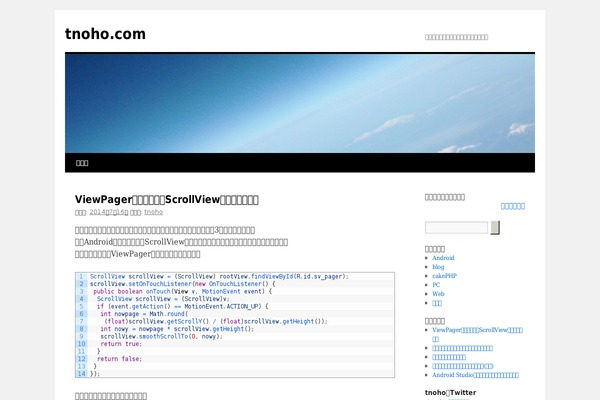Open the Web category

(x=438, y=294)
